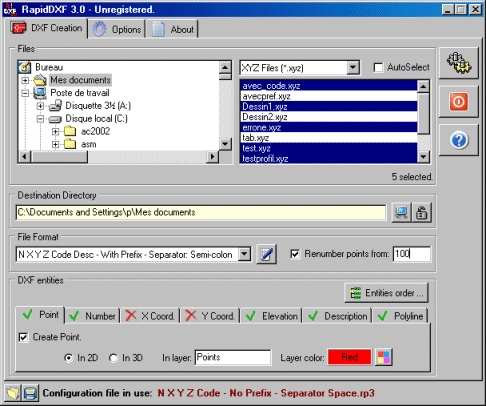
Task: Select the Point entity tab
Action: click(x=40, y=315)
